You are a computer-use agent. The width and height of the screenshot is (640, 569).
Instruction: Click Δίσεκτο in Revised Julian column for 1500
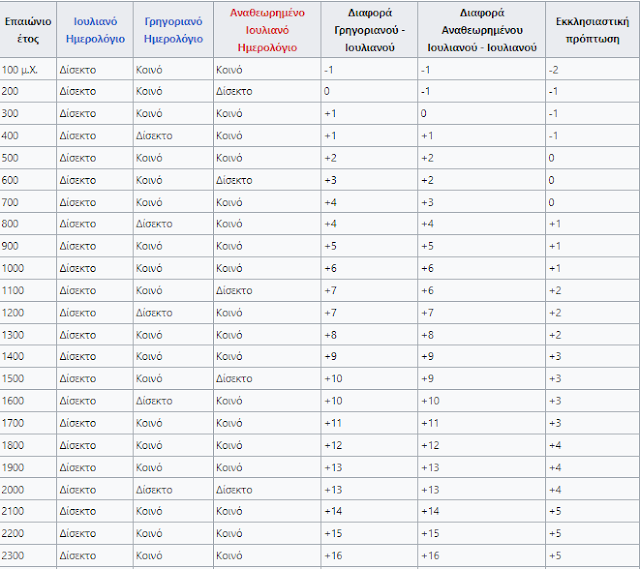pos(234,378)
